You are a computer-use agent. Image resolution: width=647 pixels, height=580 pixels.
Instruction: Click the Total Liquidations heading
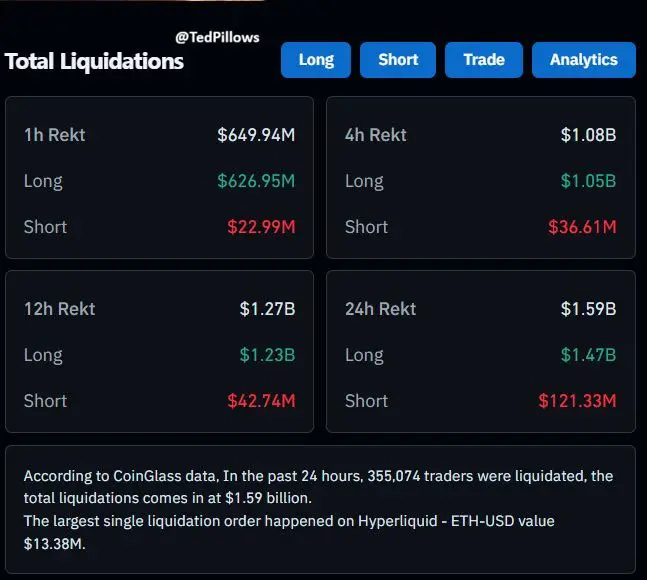point(94,61)
